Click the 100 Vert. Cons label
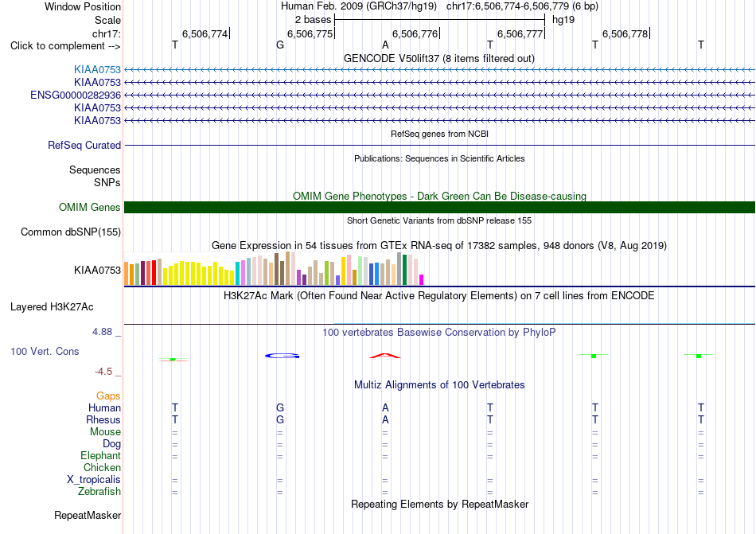Viewport: 756px width, 534px height. tap(45, 351)
